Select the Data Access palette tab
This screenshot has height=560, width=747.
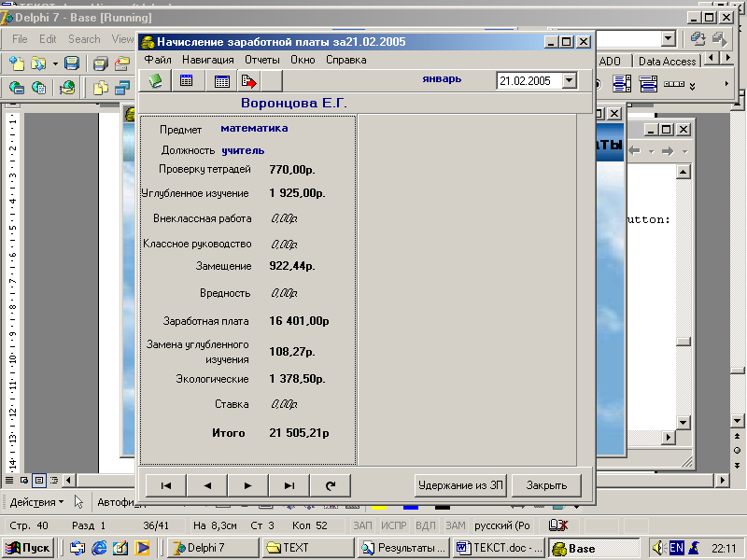(x=667, y=61)
